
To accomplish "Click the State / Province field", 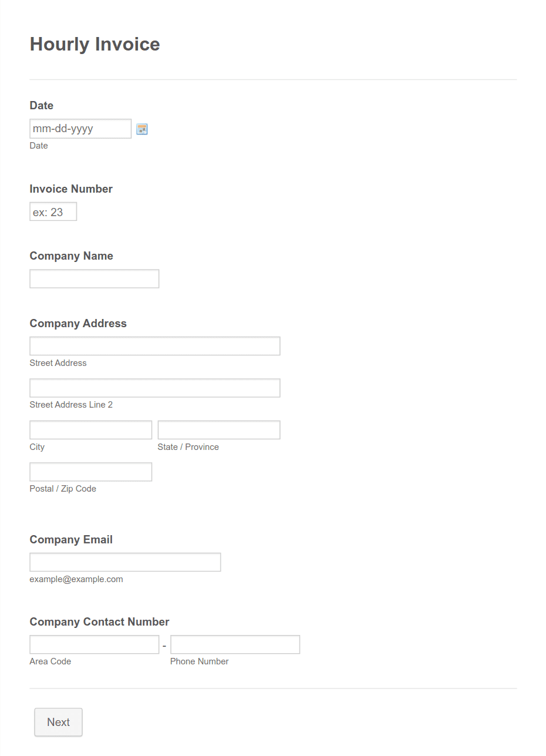I will pyautogui.click(x=219, y=430).
